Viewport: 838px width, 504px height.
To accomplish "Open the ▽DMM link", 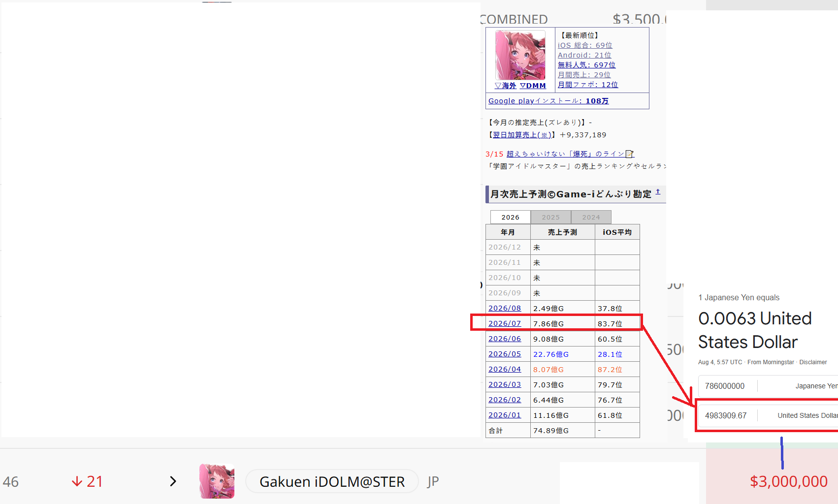I will pyautogui.click(x=533, y=86).
